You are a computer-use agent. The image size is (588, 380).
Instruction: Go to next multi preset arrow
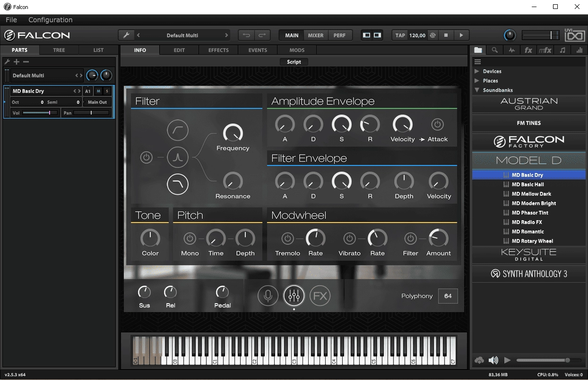point(227,35)
